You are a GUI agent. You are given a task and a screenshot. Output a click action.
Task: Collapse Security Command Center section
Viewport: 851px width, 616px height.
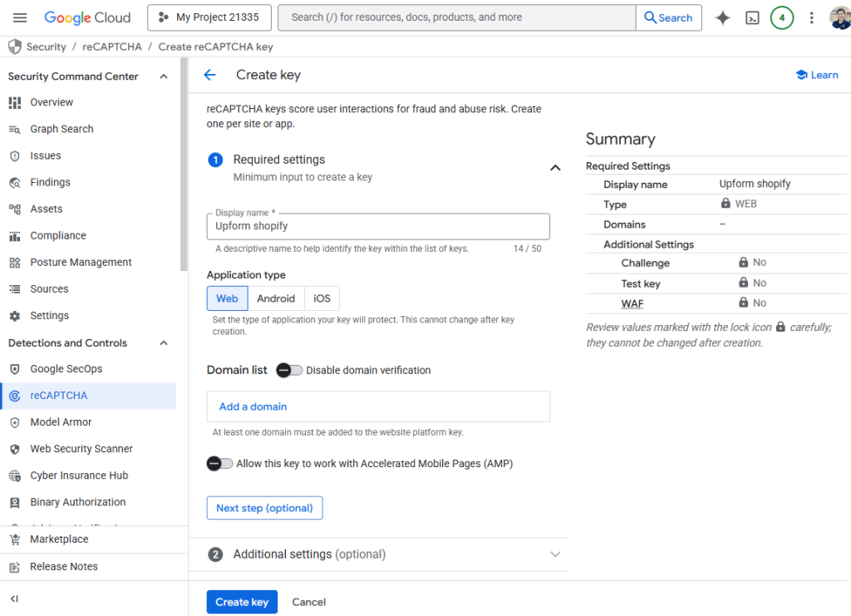[164, 76]
